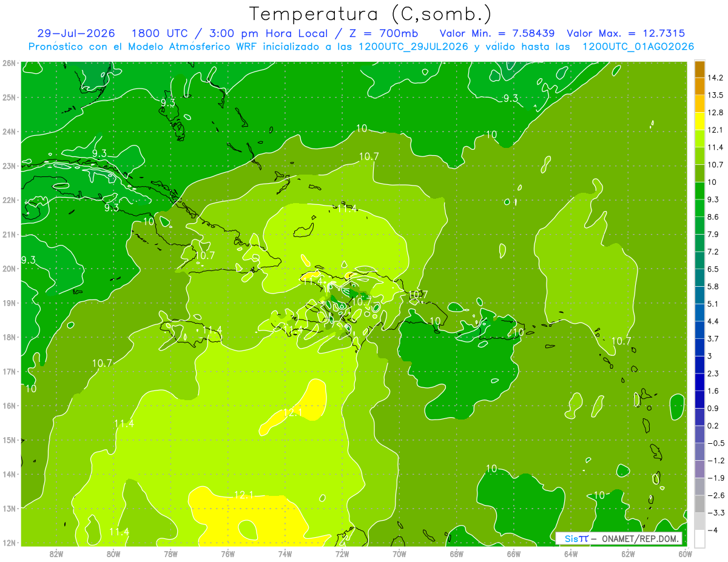Click the title 'Temperatura (C,somb.)'
728x562 pixels.
coord(371,14)
